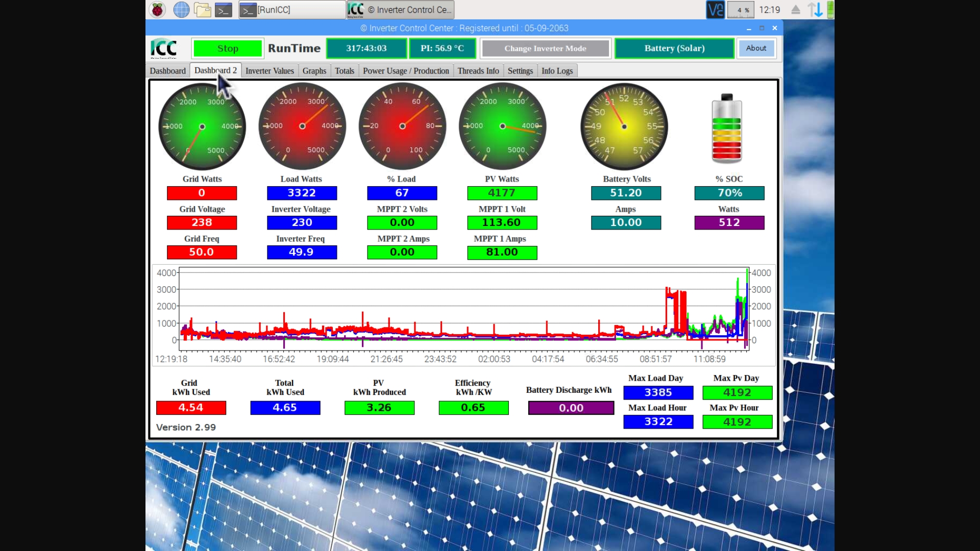
Task: Switch to the Inverter Values tab
Action: pyautogui.click(x=269, y=71)
